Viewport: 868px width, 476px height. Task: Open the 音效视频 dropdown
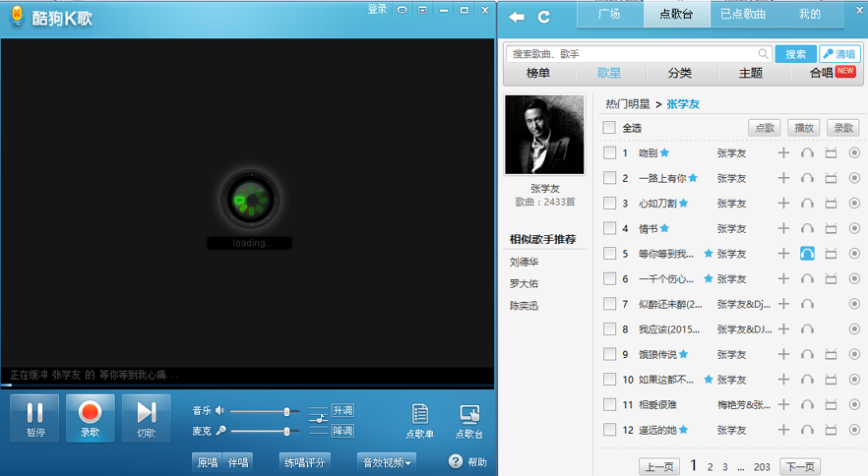coord(387,462)
